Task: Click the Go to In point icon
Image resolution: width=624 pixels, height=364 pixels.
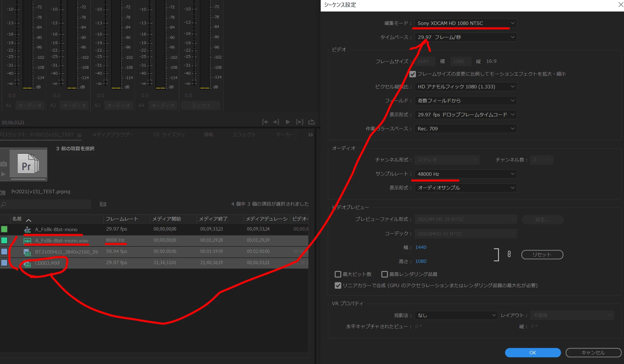Action: [265, 122]
